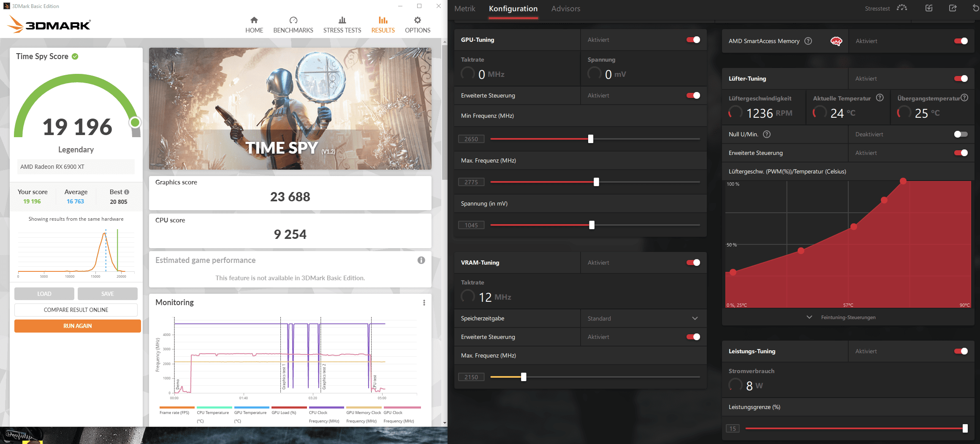Open the Speicherzeitgabe Standard dropdown
The width and height of the screenshot is (980, 444).
[643, 318]
